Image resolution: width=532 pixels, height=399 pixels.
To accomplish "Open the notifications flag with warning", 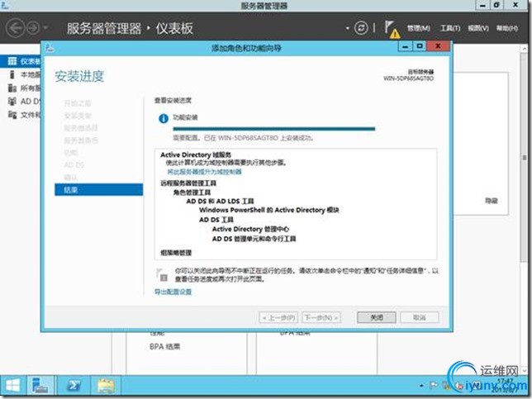I will click(x=392, y=29).
